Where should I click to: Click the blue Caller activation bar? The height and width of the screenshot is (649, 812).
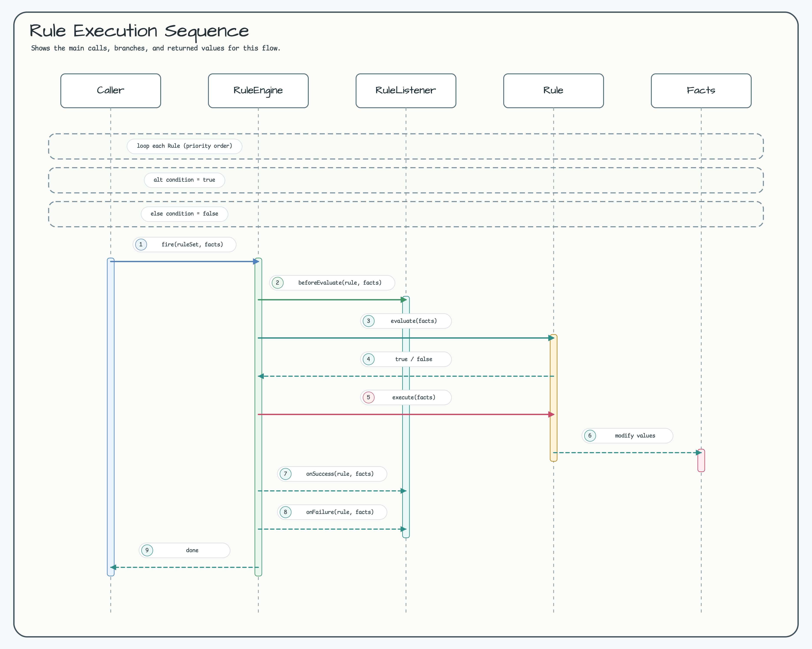[111, 417]
